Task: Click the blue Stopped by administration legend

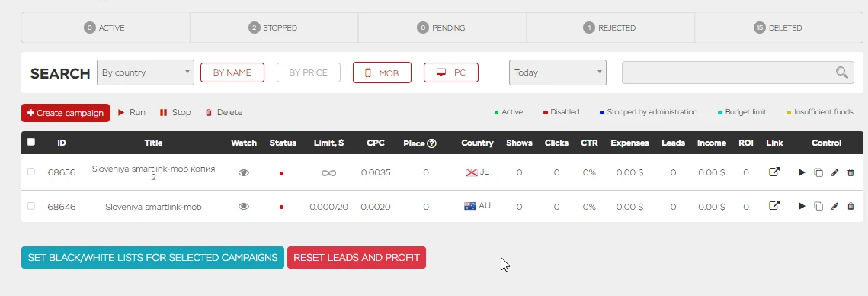Action: click(x=649, y=112)
